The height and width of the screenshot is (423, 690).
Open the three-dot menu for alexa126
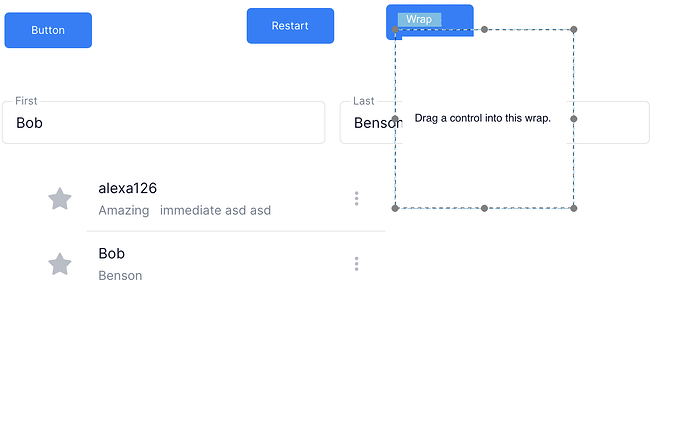pos(356,199)
